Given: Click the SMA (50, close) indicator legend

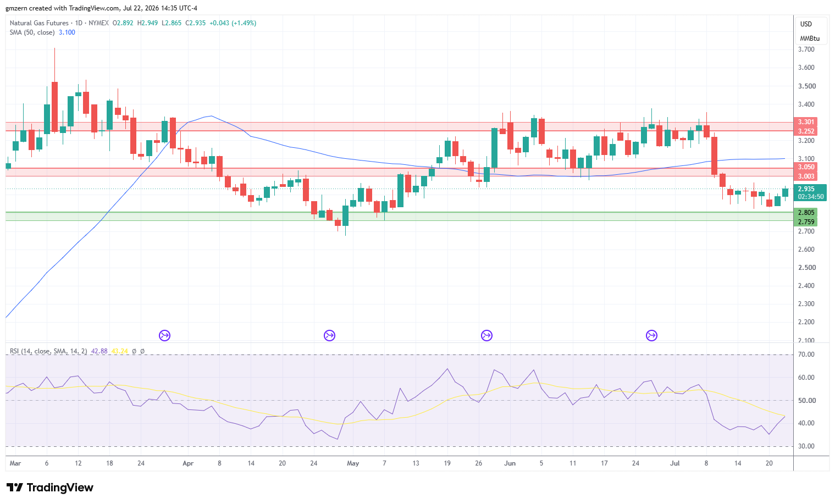Looking at the screenshot, I should (32, 32).
